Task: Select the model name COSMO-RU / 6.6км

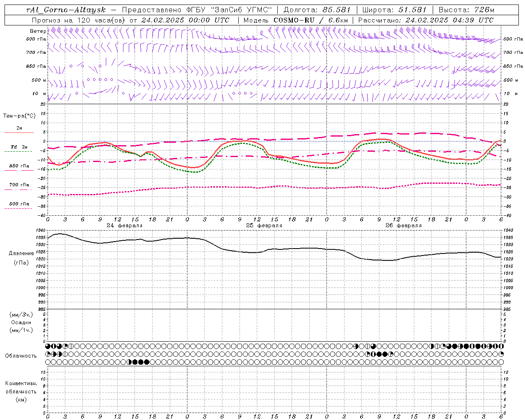Action: (310, 20)
